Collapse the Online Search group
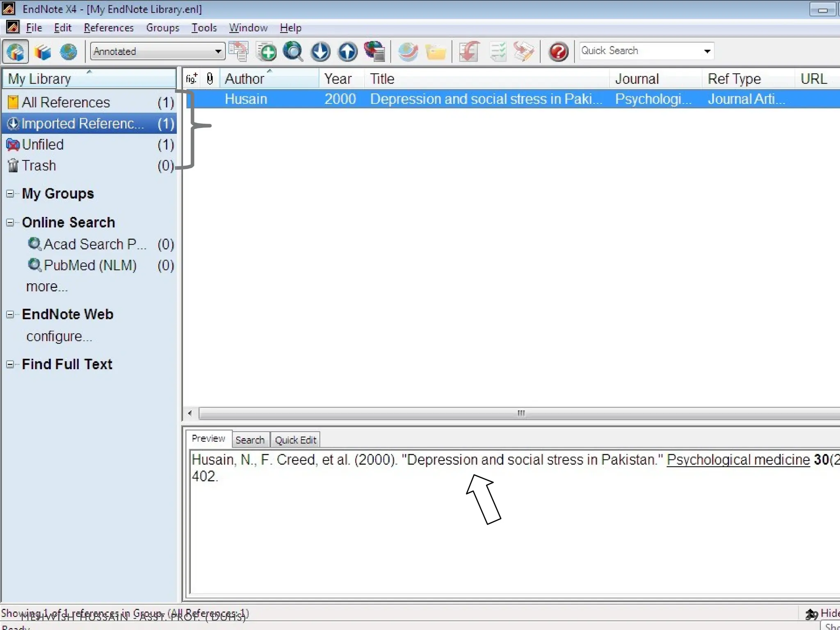 tap(10, 223)
